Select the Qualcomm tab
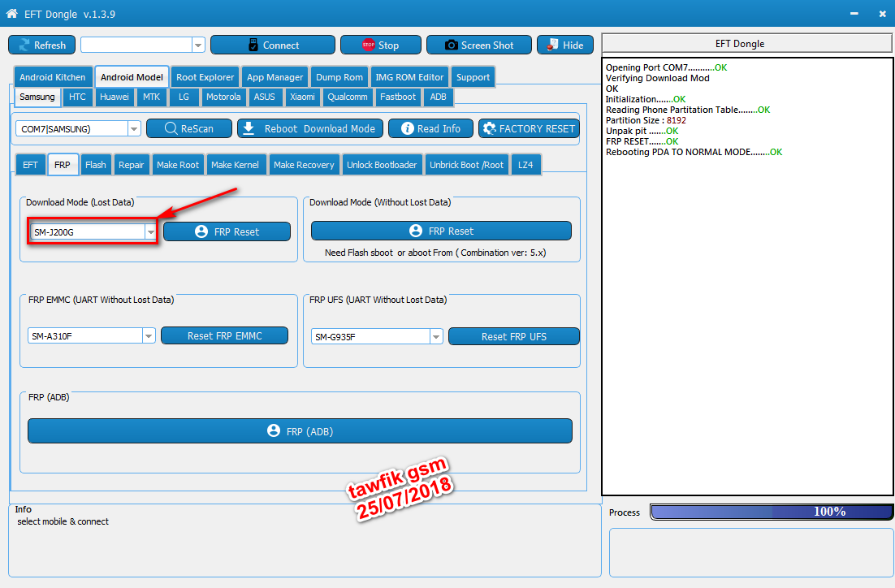 point(347,97)
